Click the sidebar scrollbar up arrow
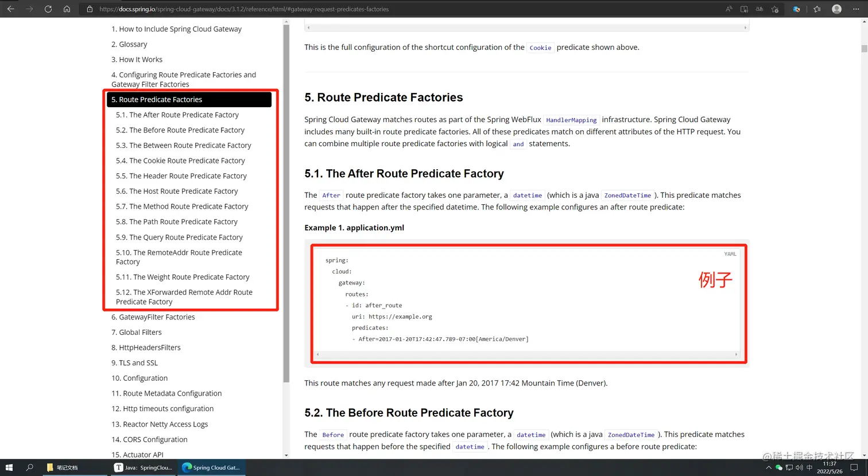 286,22
